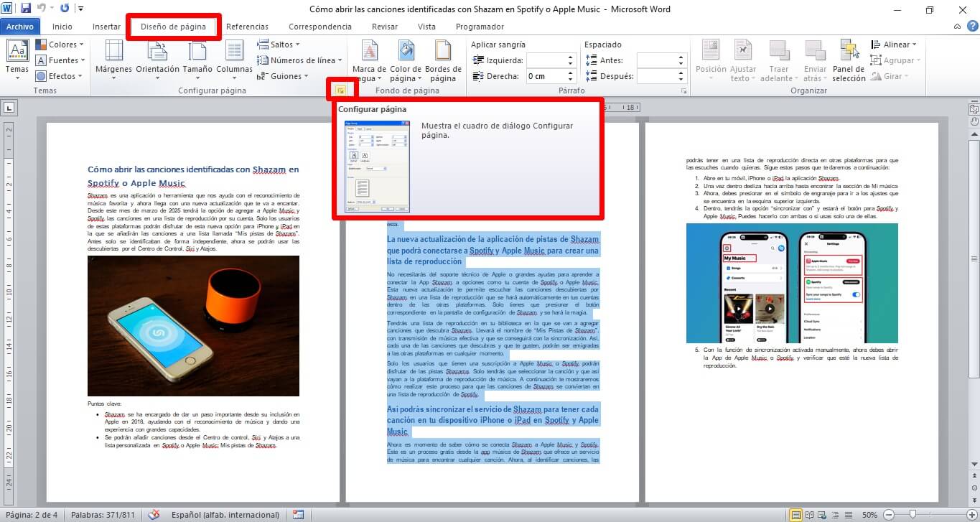Viewport: 980px width, 522px height.
Task: Click the Save icon in quick access toolbar
Action: click(x=26, y=9)
